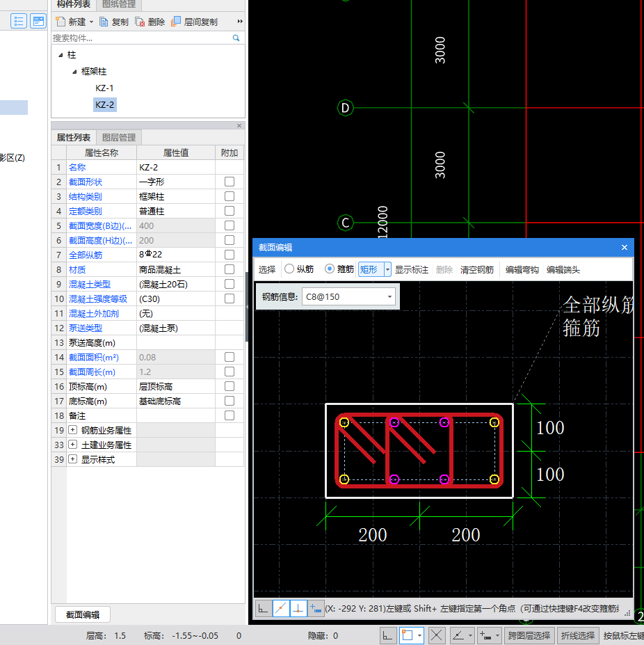Viewport: 644px width, 645px height.
Task: Click the resize grip of the section editor dialog
Action: 627,613
